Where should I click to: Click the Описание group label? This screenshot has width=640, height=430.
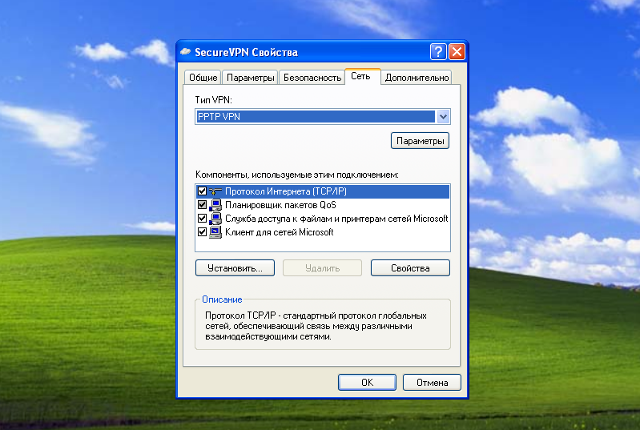click(222, 300)
